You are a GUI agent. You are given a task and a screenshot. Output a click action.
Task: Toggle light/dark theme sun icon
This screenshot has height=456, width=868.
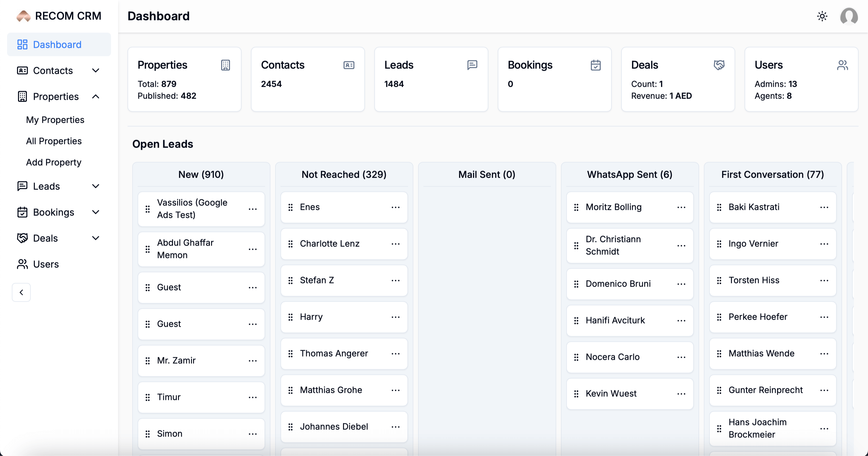click(x=822, y=16)
